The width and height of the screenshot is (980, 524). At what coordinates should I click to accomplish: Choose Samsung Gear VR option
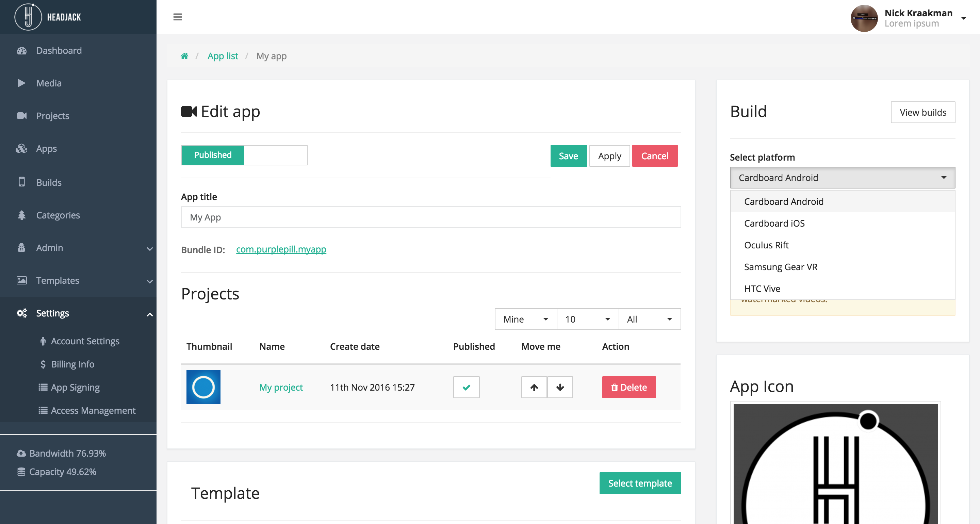[780, 267]
